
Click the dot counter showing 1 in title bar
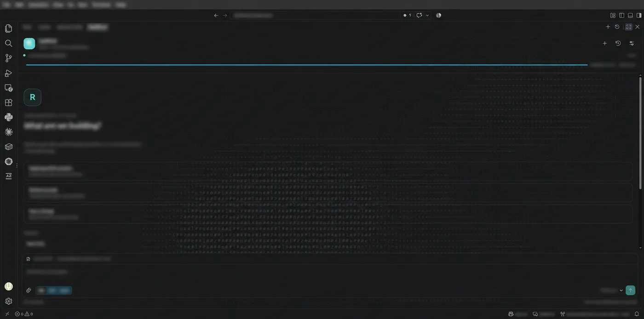(407, 15)
